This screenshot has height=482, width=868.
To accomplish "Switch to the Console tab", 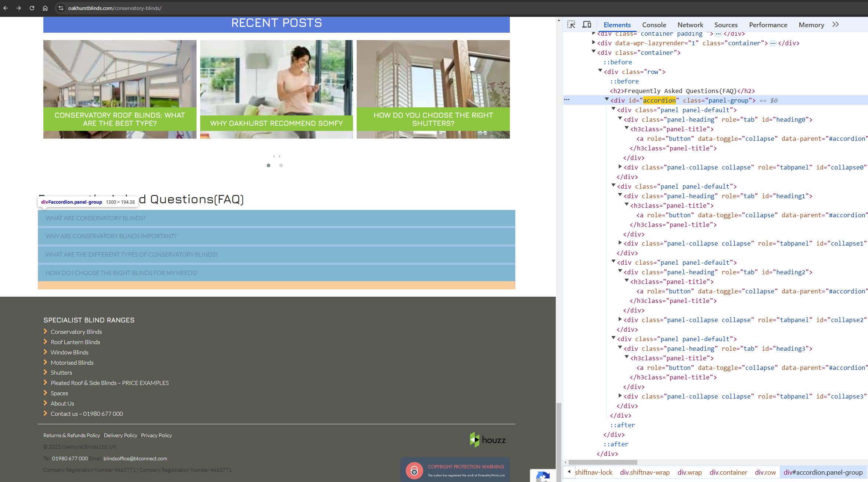I will click(654, 25).
